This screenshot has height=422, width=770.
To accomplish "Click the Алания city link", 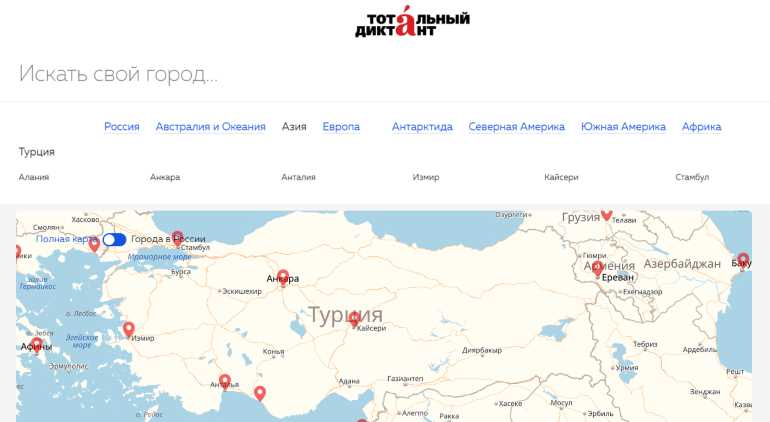I will [x=34, y=177].
